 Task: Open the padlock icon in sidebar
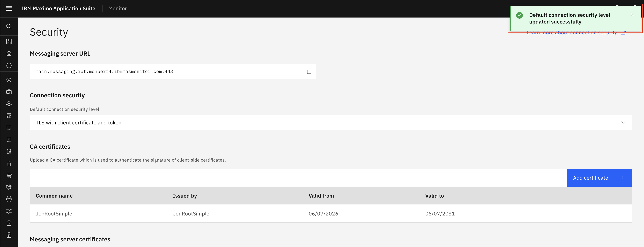tap(9, 163)
